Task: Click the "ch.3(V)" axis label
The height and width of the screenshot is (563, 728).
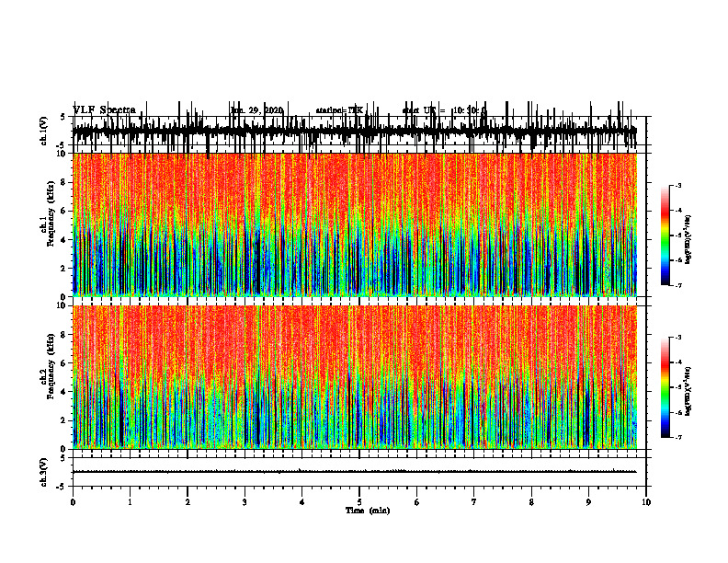Action: 44,472
